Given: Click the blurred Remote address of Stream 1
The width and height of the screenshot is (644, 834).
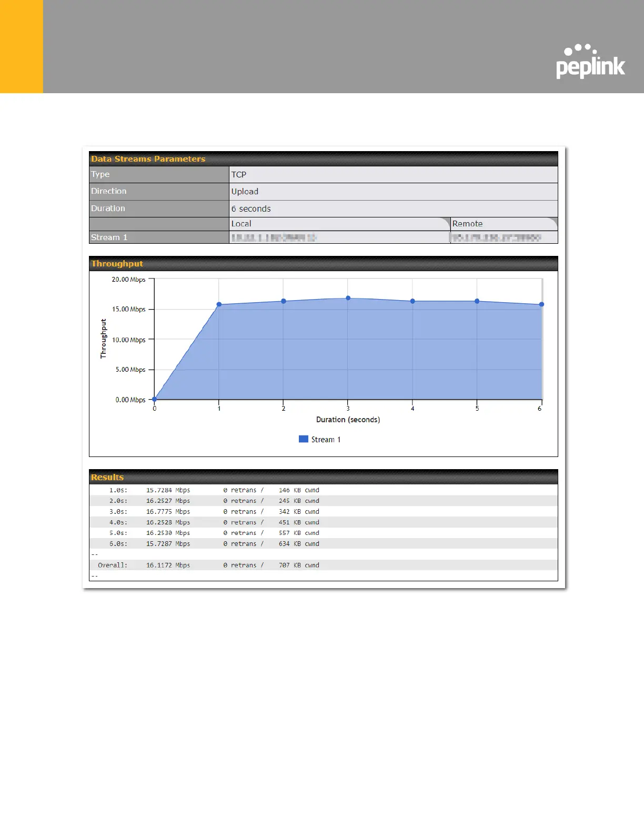Looking at the screenshot, I should point(496,237).
